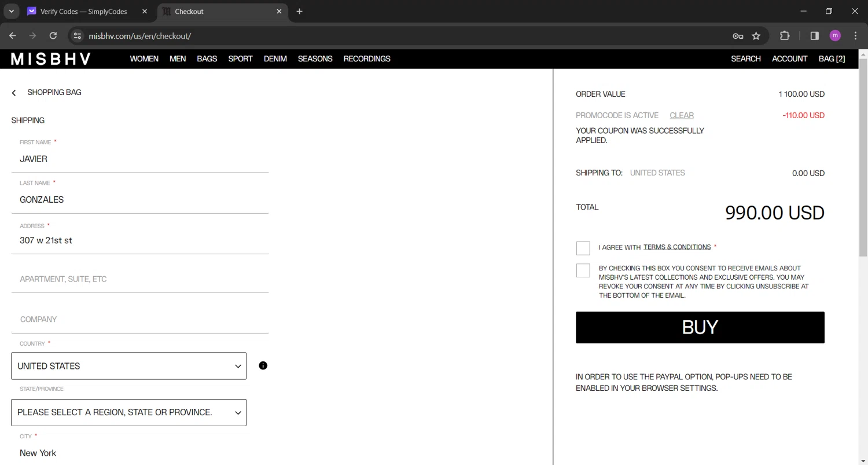
Task: Open the RECORDINGS menu
Action: (367, 58)
